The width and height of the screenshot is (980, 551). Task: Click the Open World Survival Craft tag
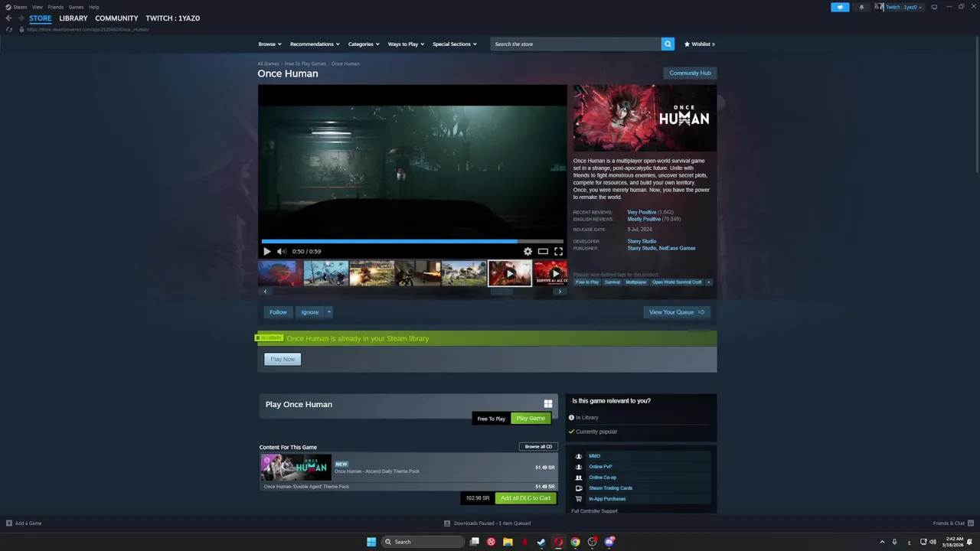pyautogui.click(x=677, y=282)
